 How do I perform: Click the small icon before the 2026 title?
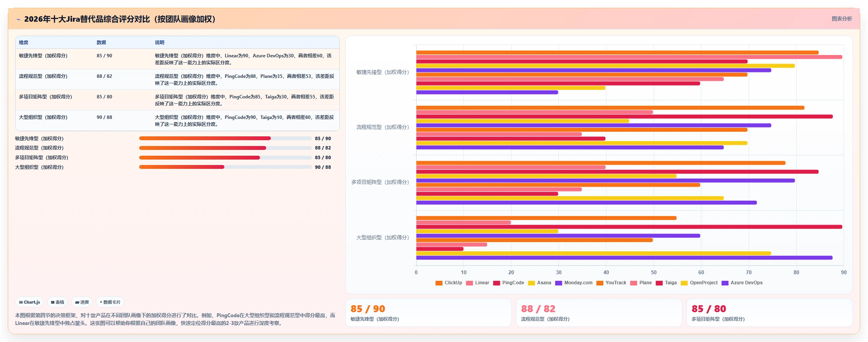pos(18,19)
